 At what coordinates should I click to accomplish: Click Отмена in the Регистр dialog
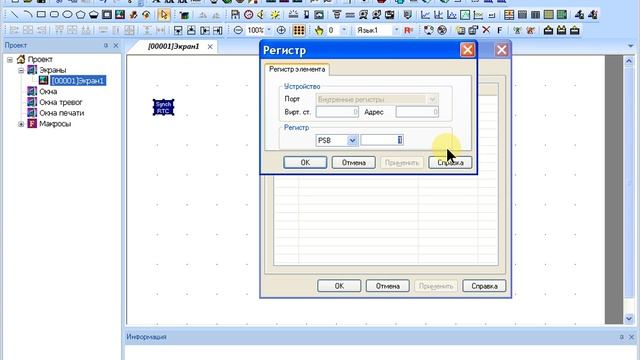coord(353,162)
